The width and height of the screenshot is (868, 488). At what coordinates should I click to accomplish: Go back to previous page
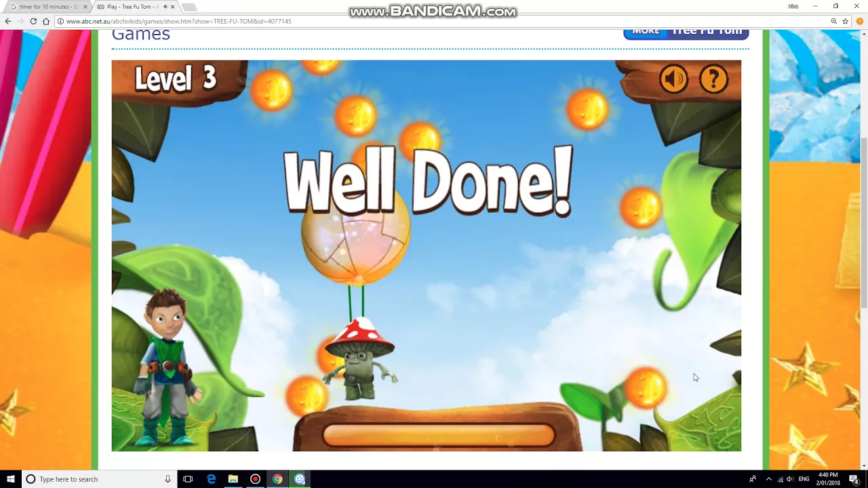[8, 21]
